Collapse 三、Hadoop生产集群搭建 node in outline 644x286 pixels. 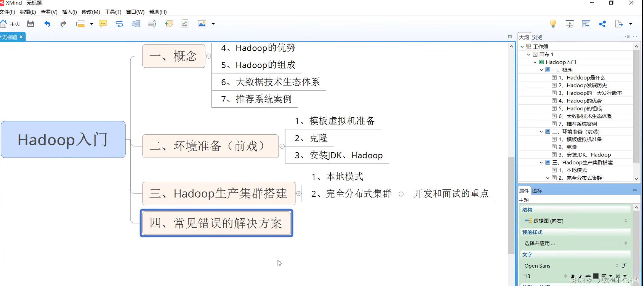pos(541,163)
